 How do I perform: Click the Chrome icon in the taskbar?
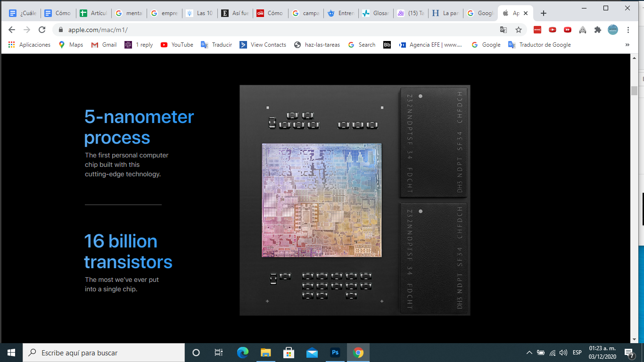358,353
